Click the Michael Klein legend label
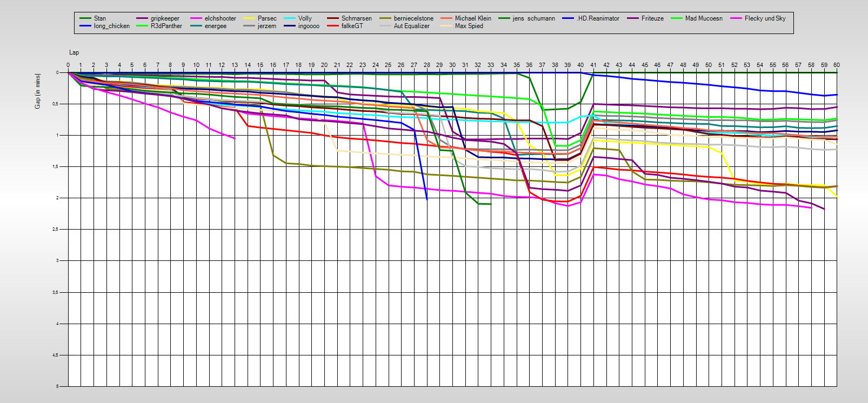 click(x=473, y=18)
